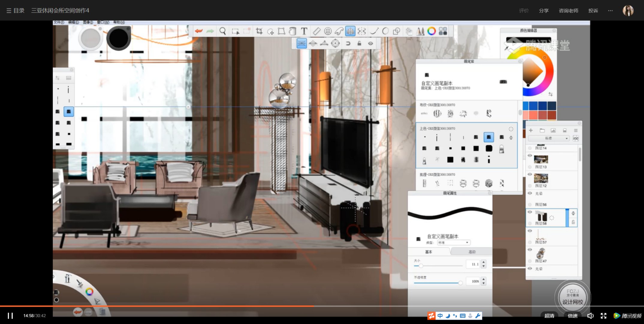Screen dimensions: 644x324
Task: Click the video progress bar
Action: 322,306
